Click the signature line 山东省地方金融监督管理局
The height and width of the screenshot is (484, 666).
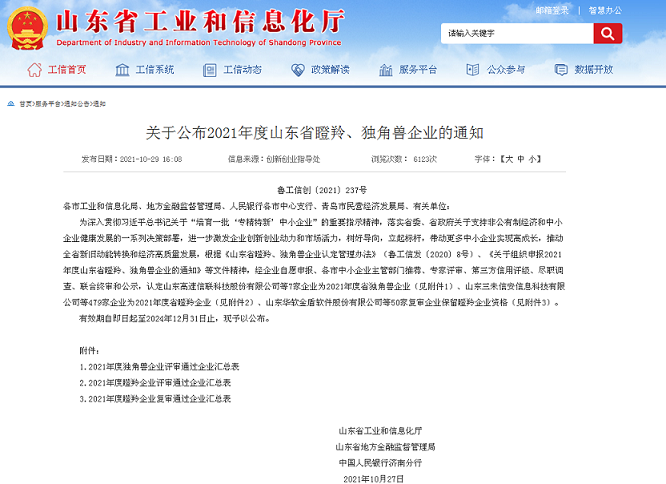point(385,447)
